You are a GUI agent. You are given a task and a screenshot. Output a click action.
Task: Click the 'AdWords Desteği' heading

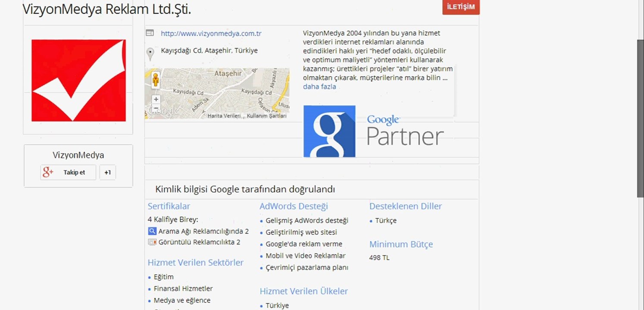[294, 206]
